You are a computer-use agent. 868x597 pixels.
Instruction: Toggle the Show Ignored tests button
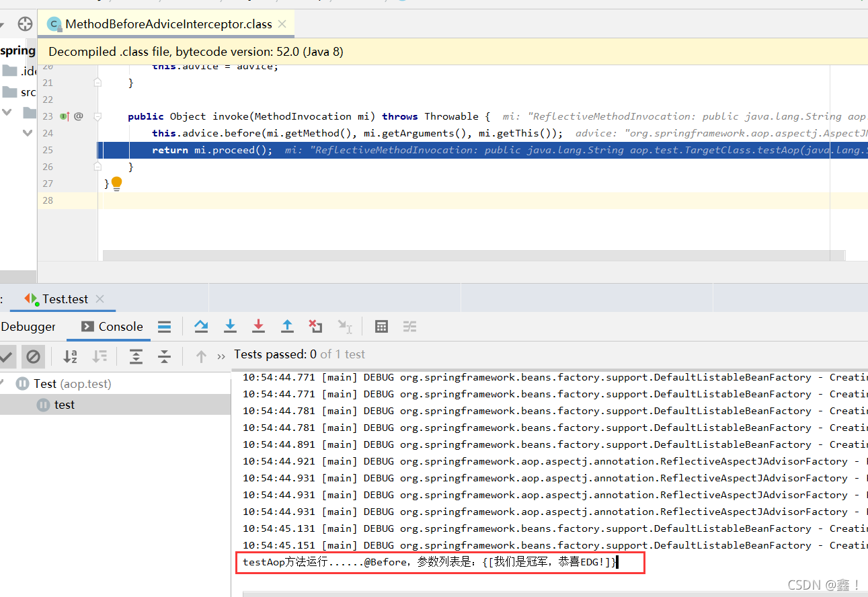coord(33,356)
